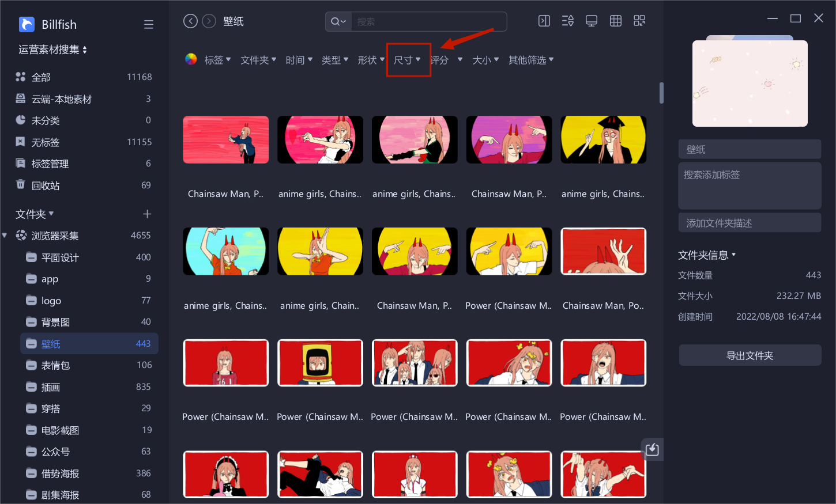Click the monitor display icon in toolbar
This screenshot has width=836, height=504.
[592, 21]
